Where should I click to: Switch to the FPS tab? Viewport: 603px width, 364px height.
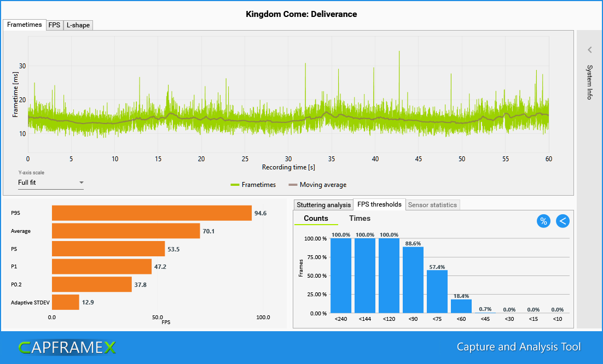54,25
